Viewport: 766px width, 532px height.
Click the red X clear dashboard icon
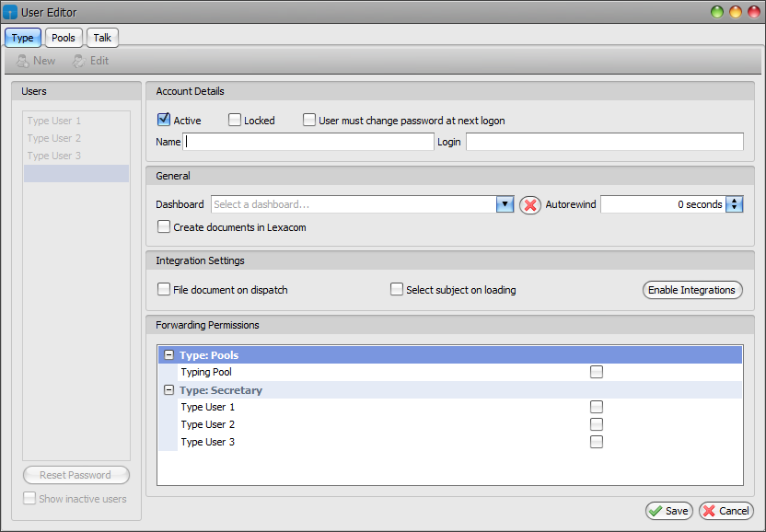[530, 204]
